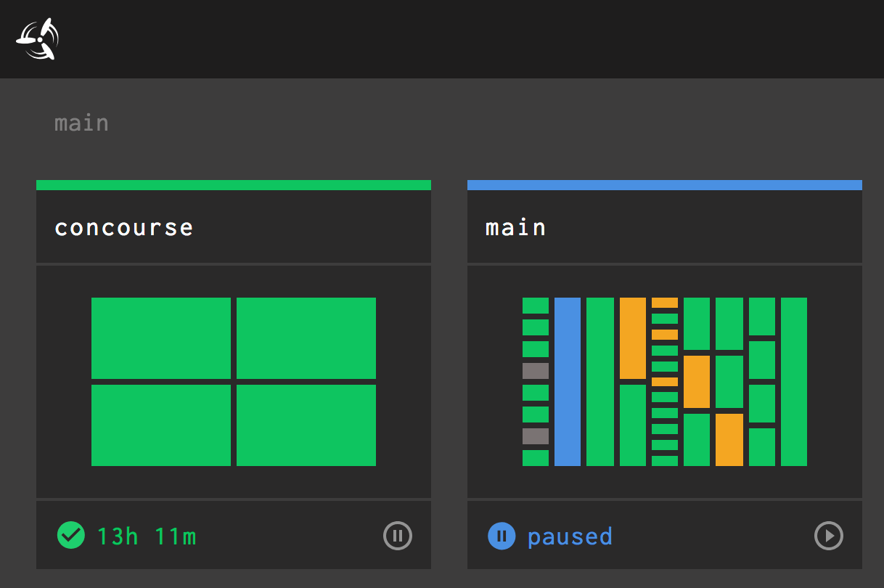Select top-right green job in concourse preview
884x588 pixels.
pos(306,338)
